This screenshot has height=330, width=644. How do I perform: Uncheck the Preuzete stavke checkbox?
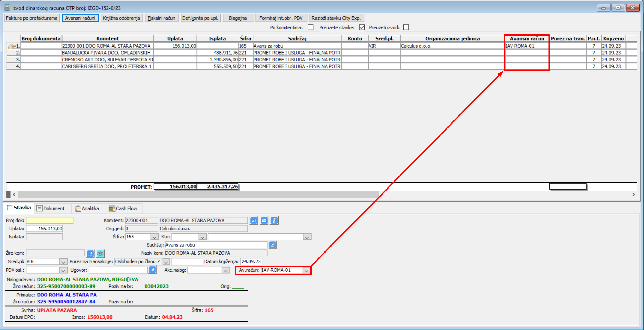coord(362,27)
